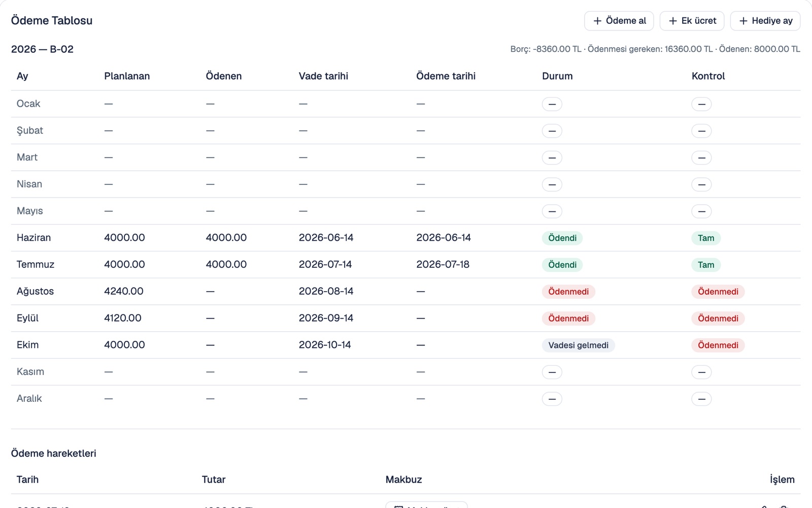Click the Ödendi status in Temmuz row
This screenshot has width=812, height=508.
click(562, 265)
